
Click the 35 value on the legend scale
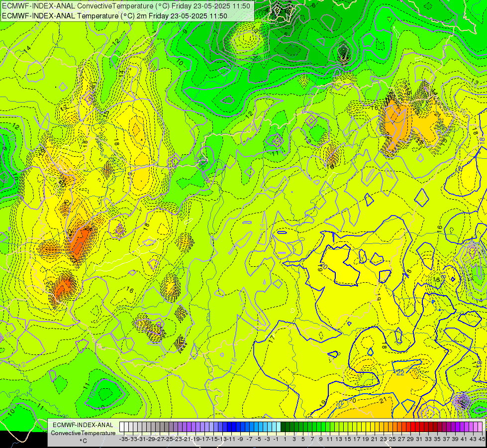pyautogui.click(x=437, y=439)
